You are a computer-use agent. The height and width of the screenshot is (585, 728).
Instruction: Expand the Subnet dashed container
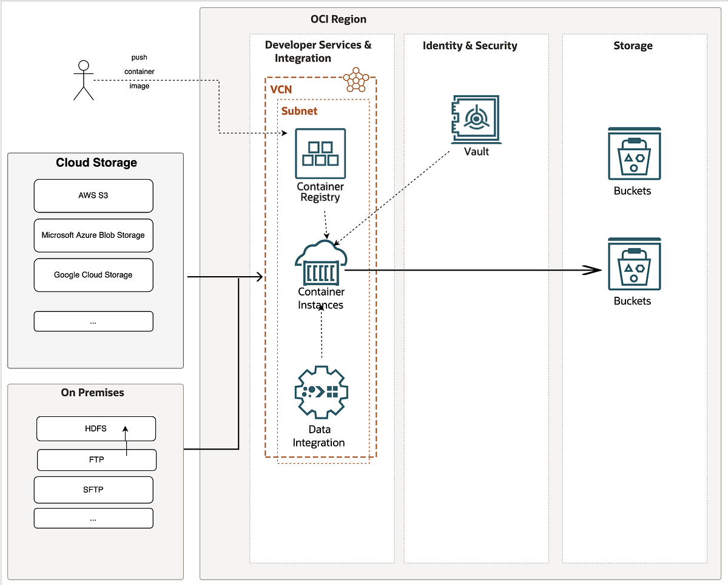point(300,111)
